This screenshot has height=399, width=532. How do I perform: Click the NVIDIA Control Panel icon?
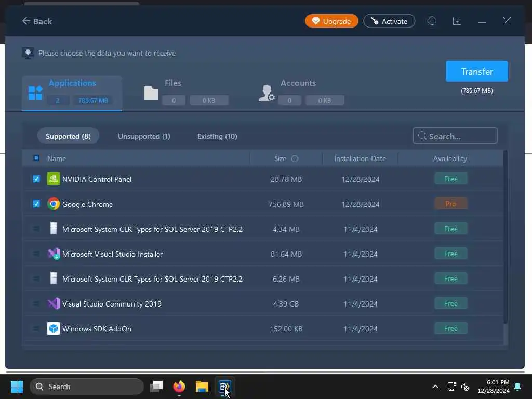54,179
